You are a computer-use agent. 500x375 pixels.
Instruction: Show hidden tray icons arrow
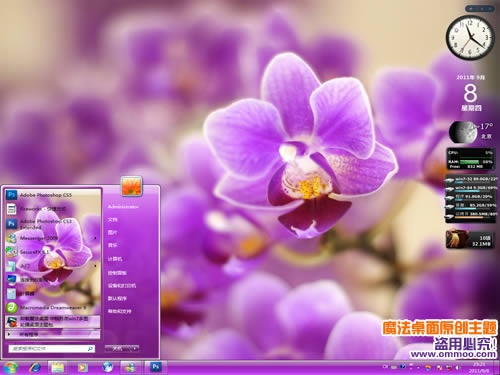[x=419, y=368]
